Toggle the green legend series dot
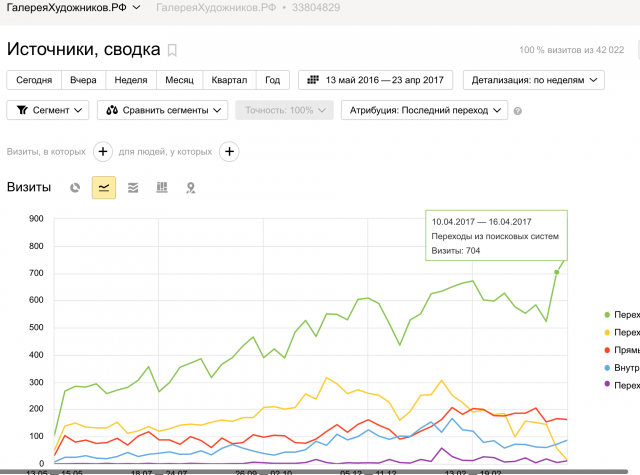Screen dimensions: 640x475 [x=607, y=315]
